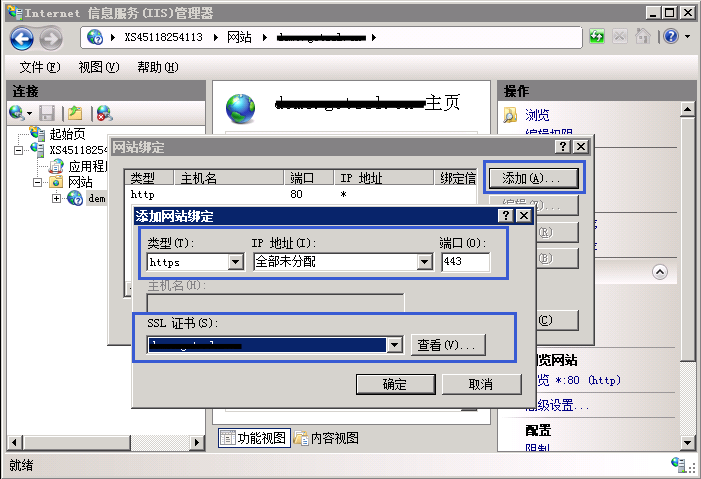This screenshot has height=479, width=701.
Task: Click 确定 button in 添加网站绑定
Action: (x=395, y=384)
